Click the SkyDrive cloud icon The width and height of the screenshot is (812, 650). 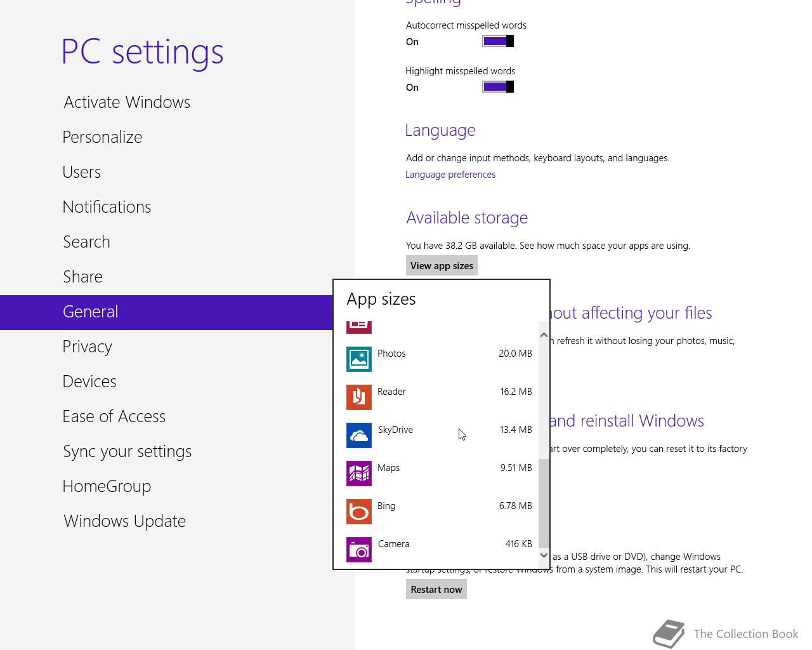tap(359, 435)
